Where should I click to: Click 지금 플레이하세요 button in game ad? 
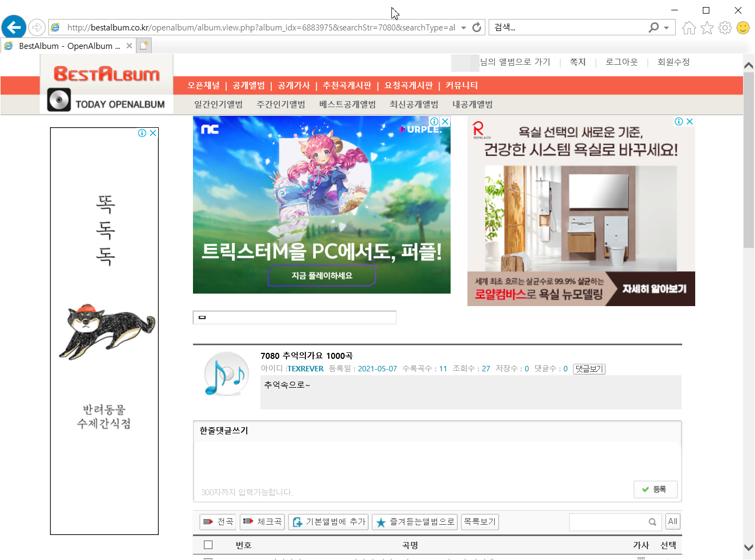(x=322, y=276)
